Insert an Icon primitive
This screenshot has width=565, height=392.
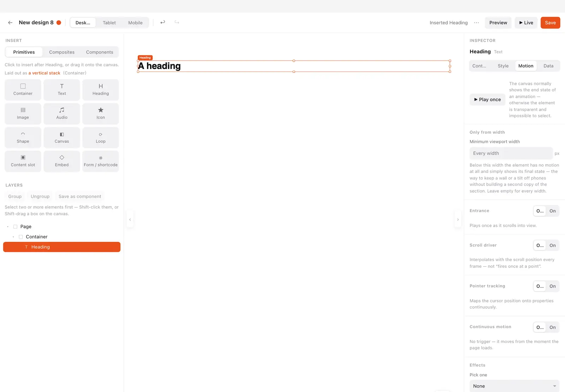click(x=101, y=114)
